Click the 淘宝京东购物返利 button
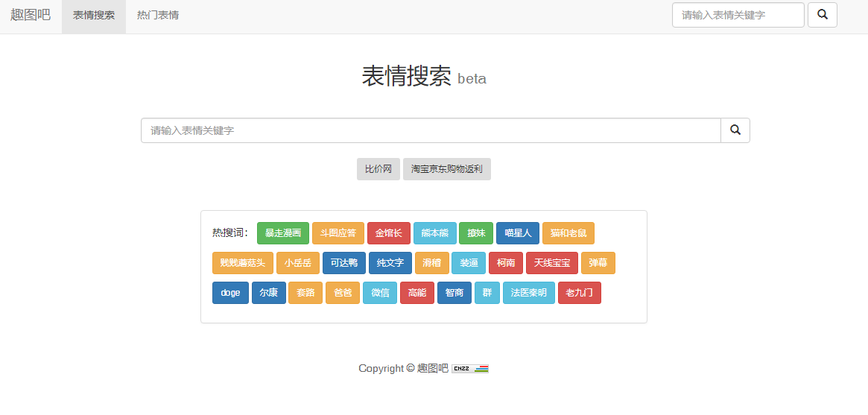Viewport: 868px width, 415px height. point(447,169)
